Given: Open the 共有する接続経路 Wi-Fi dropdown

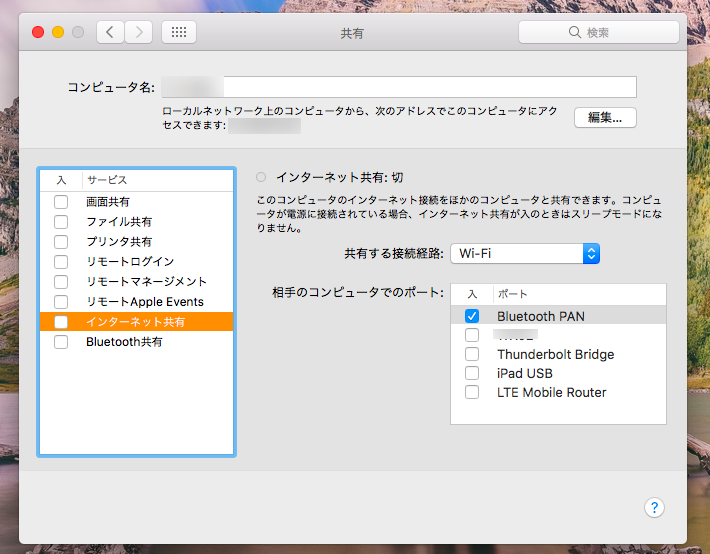Looking at the screenshot, I should pos(524,253).
